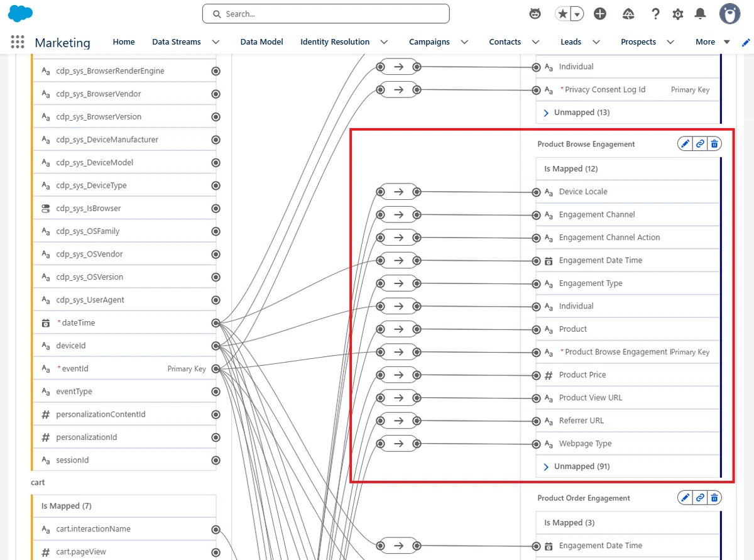This screenshot has height=560, width=754.
Task: Click into the Search field
Action: [326, 14]
